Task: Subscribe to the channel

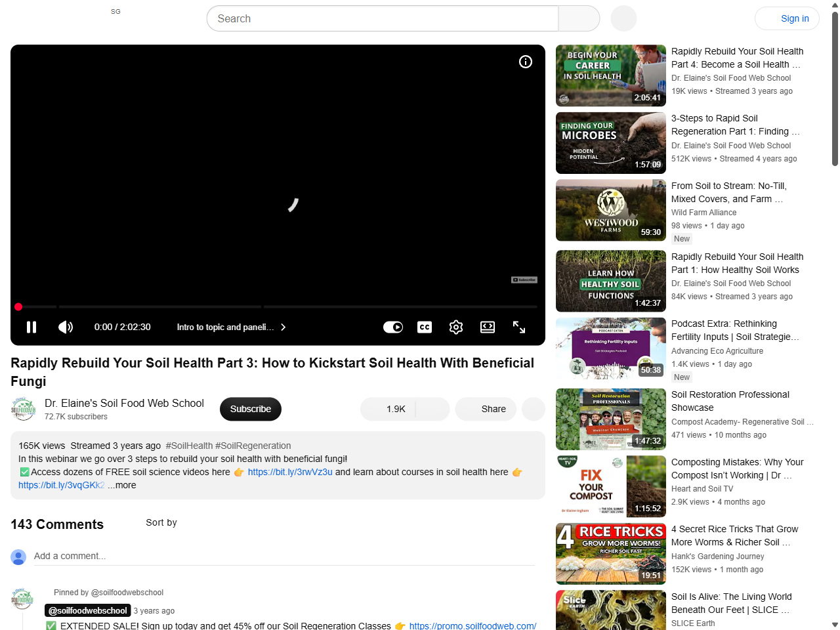Action: click(251, 409)
